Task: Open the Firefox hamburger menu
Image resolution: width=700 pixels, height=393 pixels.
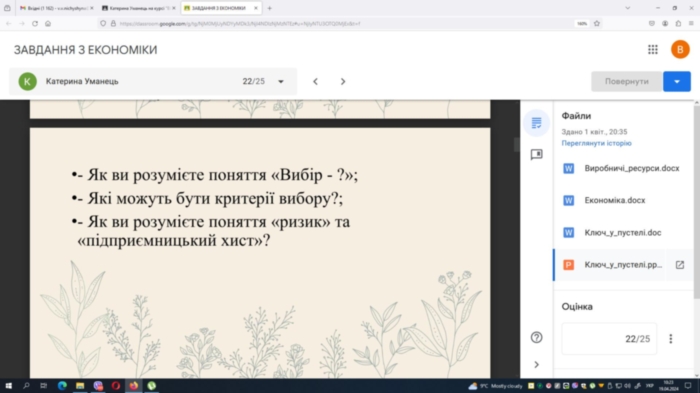Action: point(691,23)
